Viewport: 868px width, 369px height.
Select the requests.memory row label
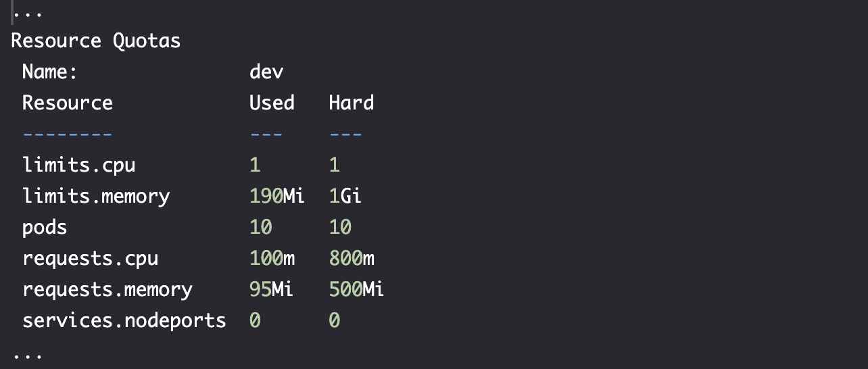107,289
